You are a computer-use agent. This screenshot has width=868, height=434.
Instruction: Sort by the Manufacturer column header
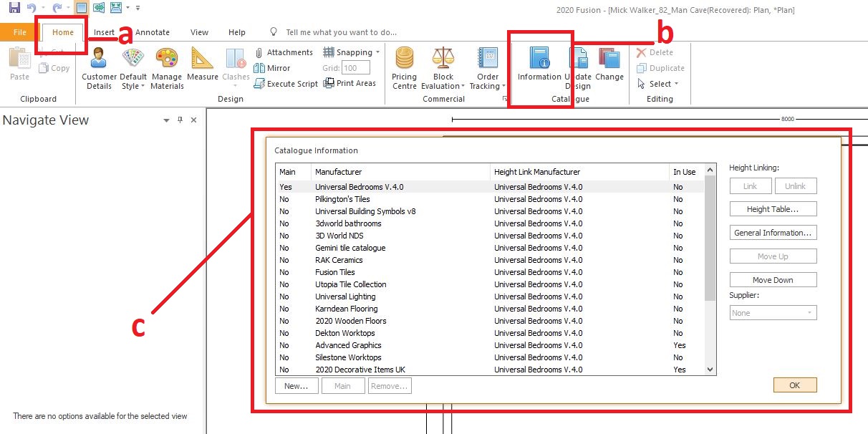coord(400,172)
